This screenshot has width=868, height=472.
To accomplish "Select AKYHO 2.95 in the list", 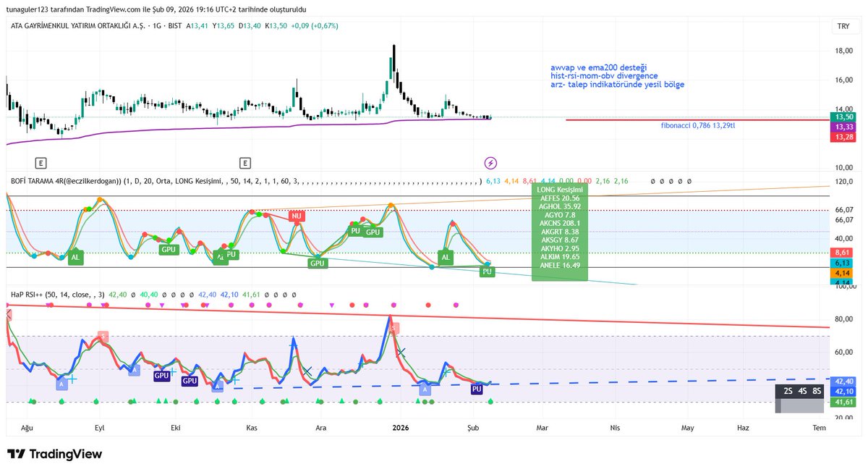I will tap(559, 248).
